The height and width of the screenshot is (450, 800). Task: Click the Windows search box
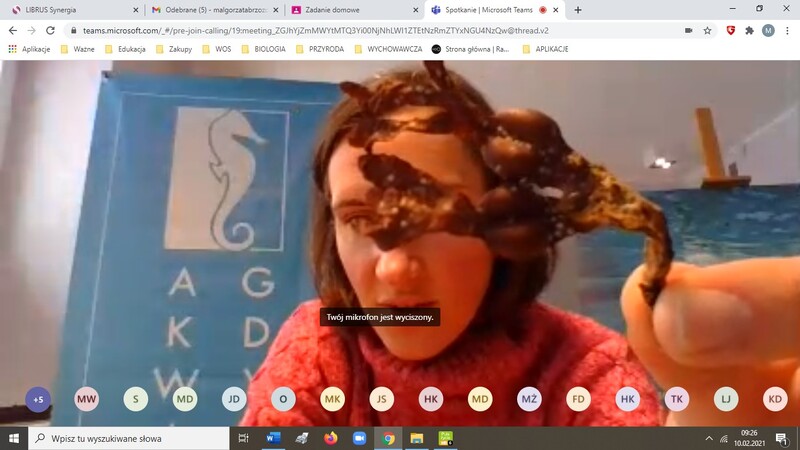click(130, 438)
